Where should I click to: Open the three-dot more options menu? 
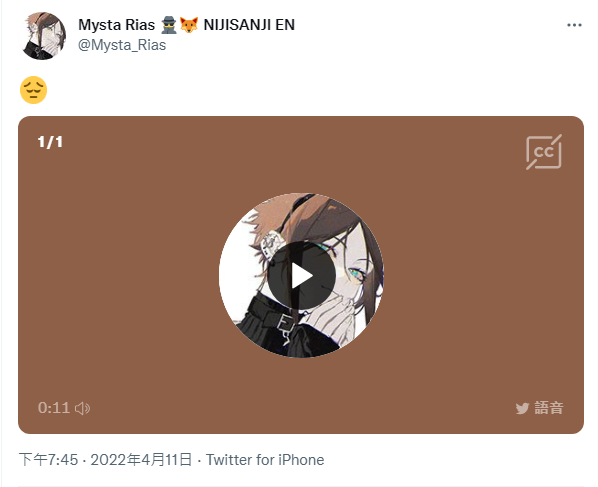click(x=574, y=25)
